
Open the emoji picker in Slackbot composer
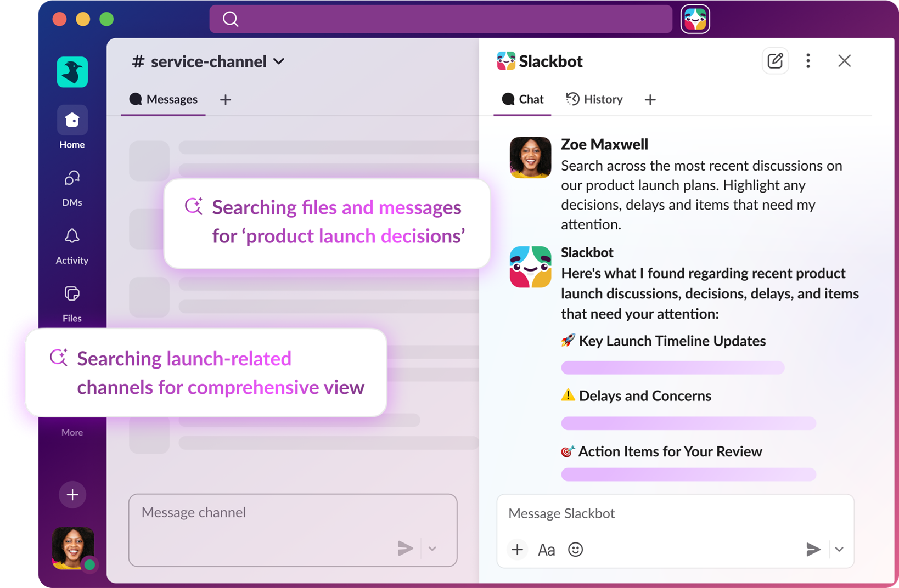coord(575,549)
